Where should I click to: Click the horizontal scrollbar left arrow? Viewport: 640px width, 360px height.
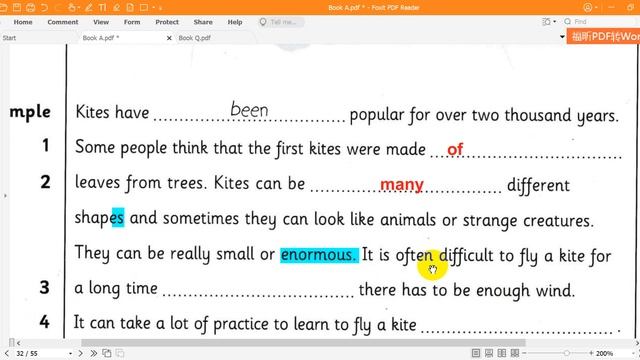18,343
